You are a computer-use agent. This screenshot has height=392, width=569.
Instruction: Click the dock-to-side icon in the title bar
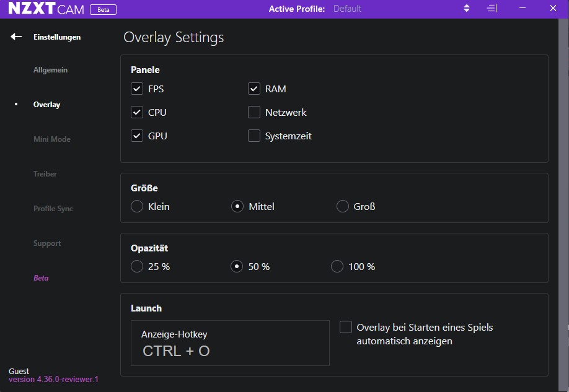point(492,8)
